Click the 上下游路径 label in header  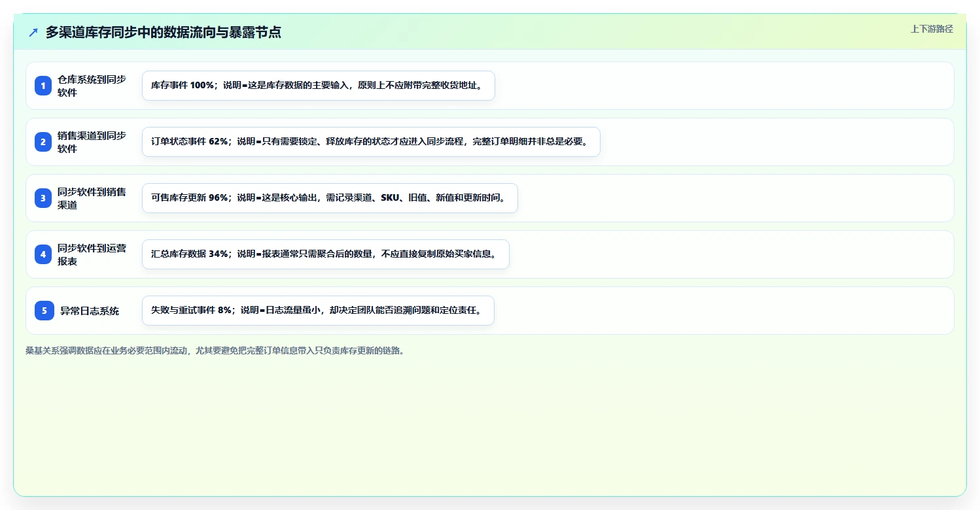pos(932,29)
